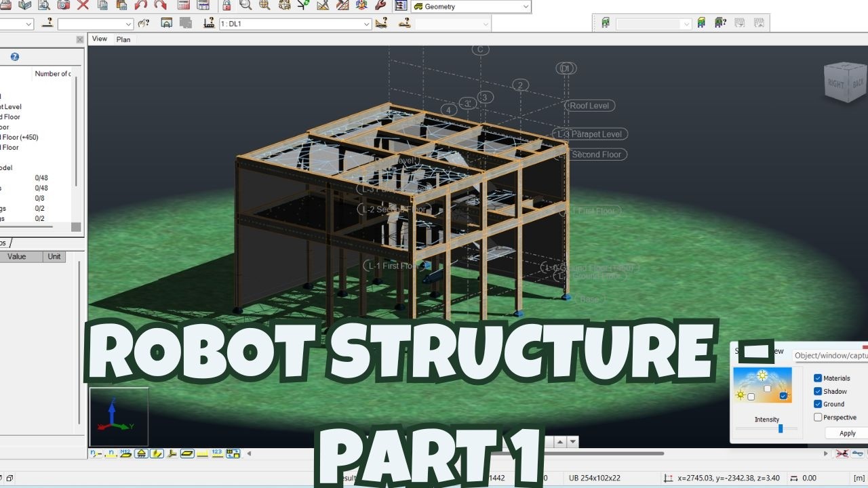Click the XYZ axis triad thumbnail
Viewport: 868px width, 488px height.
(x=119, y=417)
